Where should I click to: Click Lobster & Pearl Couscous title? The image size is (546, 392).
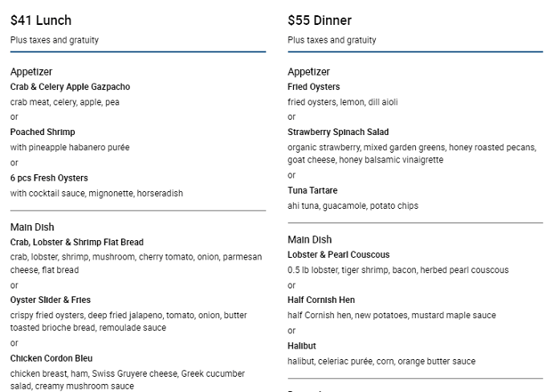pos(339,255)
